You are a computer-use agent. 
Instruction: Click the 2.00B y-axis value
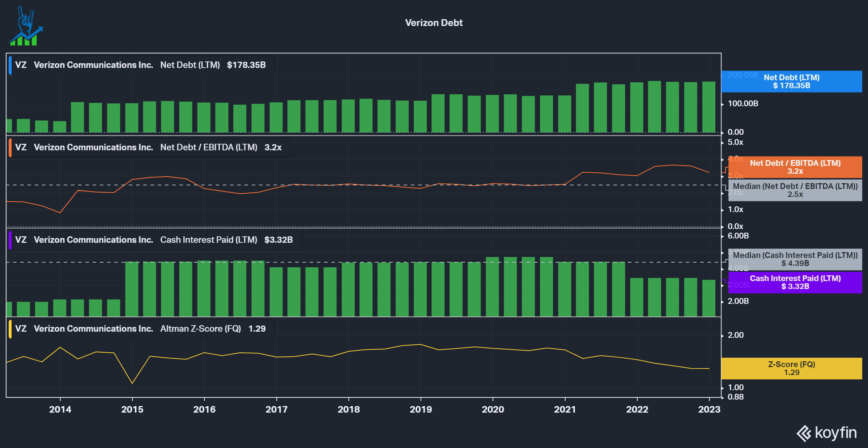tap(738, 301)
